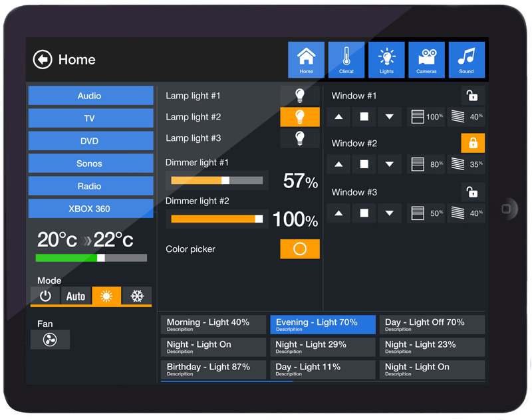
Task: Lower Window #1 with down arrow
Action: (390, 117)
